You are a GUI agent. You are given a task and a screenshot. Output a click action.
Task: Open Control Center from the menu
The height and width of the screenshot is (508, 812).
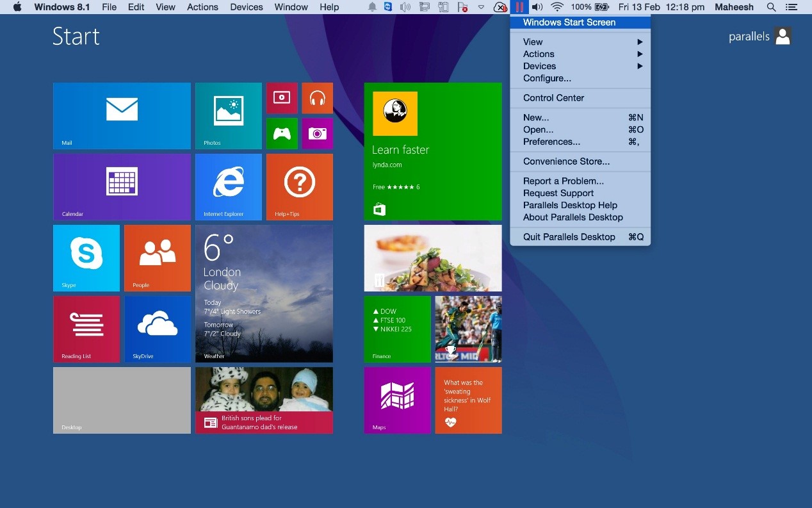point(580,98)
